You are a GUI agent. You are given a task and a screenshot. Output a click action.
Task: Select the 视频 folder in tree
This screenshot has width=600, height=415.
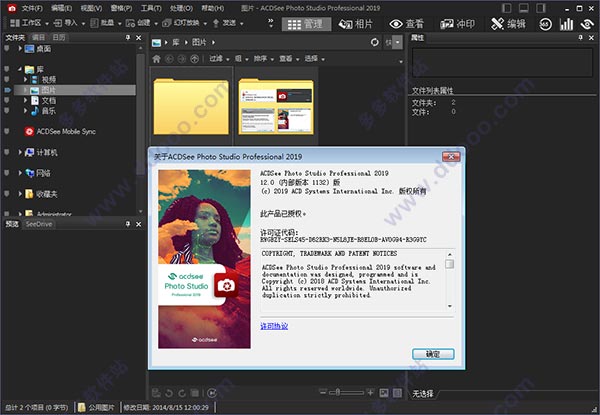click(49, 80)
